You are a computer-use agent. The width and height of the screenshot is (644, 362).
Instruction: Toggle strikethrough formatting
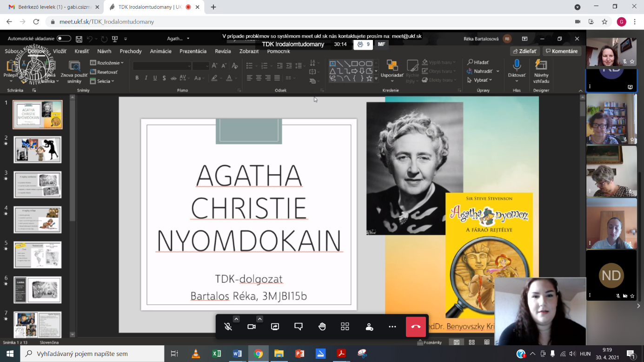173,78
